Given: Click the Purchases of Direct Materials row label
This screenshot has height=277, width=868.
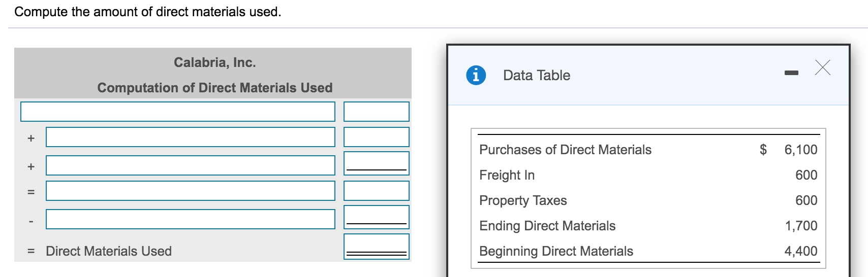Looking at the screenshot, I should point(565,150).
